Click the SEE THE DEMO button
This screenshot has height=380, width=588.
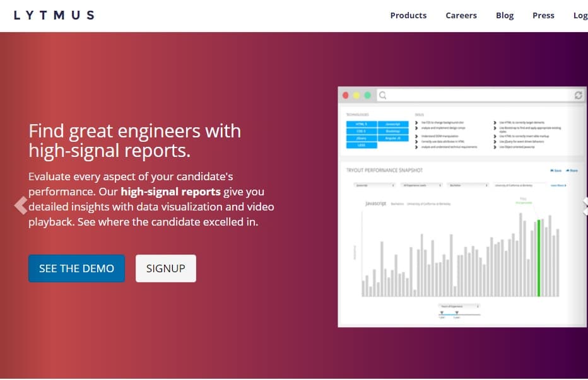coord(76,268)
